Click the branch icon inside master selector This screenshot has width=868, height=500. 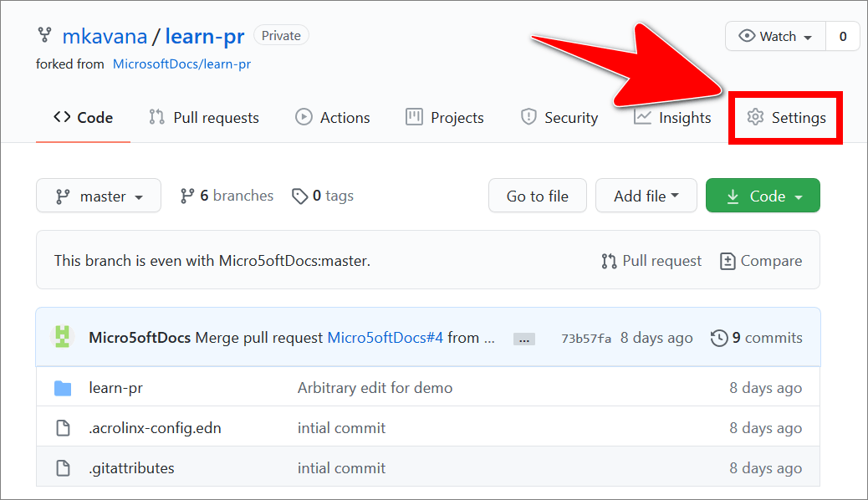coord(63,196)
